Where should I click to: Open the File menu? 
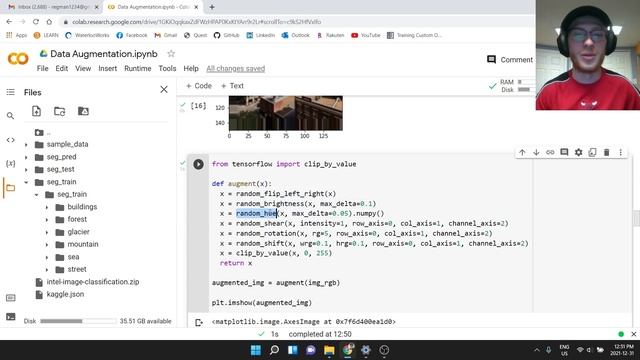(x=42, y=69)
